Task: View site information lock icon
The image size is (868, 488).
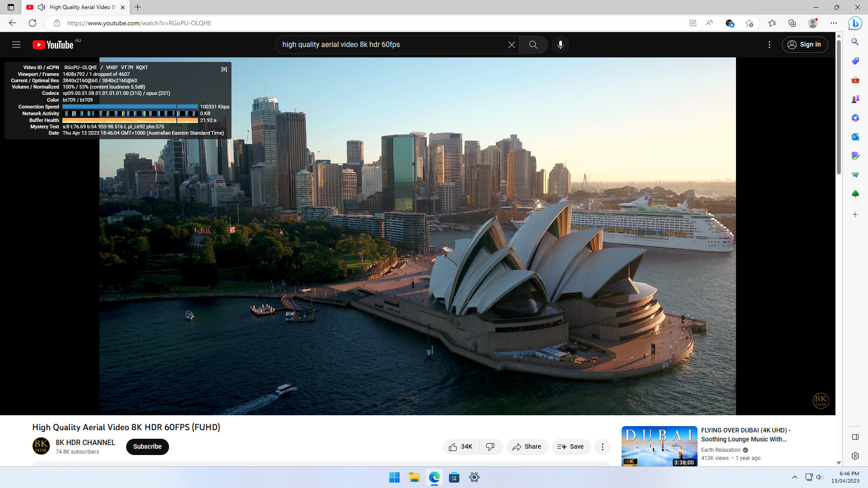Action: 57,23
